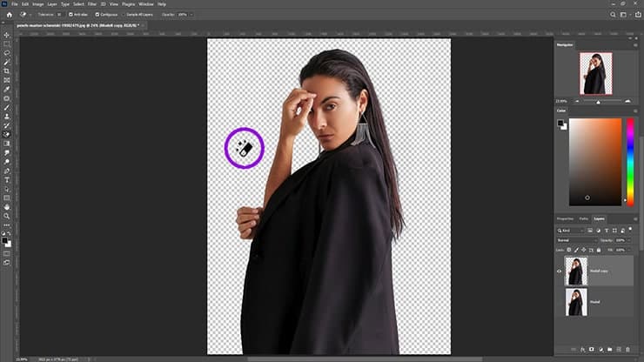
Task: Open the Color panel options menu
Action: point(635,111)
